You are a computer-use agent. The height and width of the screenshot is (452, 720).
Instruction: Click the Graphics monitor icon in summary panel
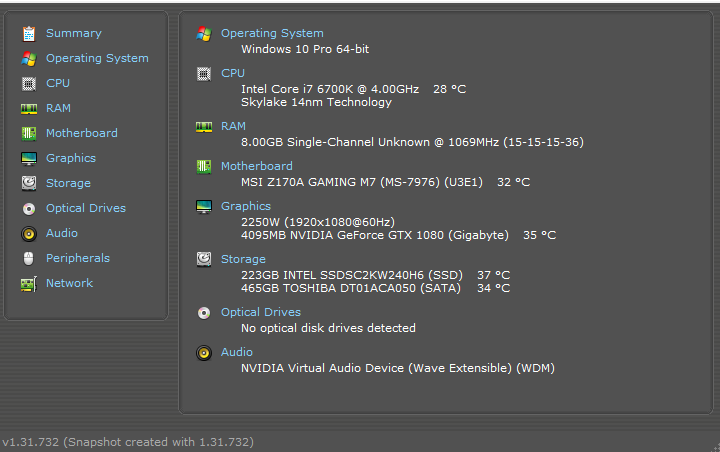pyautogui.click(x=204, y=207)
